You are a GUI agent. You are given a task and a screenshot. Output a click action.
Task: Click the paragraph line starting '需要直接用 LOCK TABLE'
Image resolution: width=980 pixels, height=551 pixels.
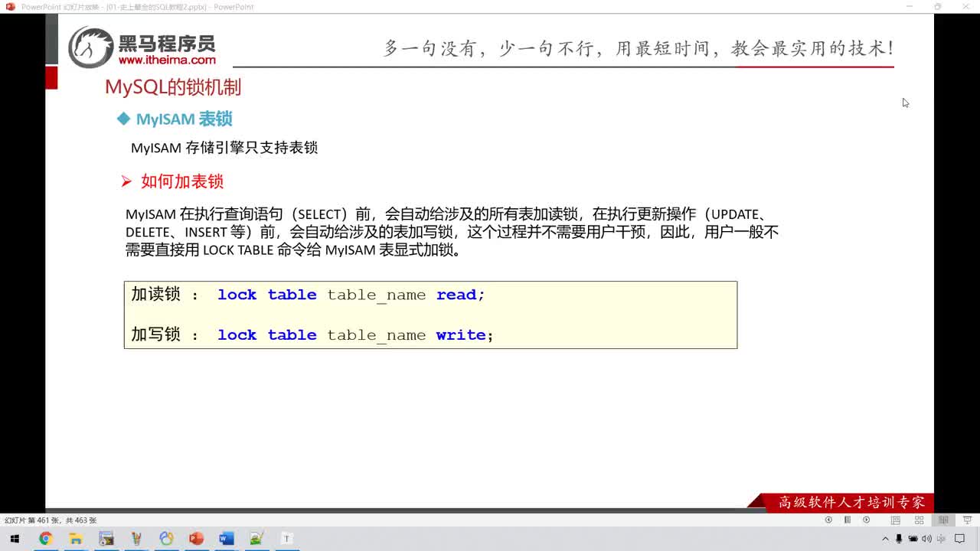pos(293,249)
